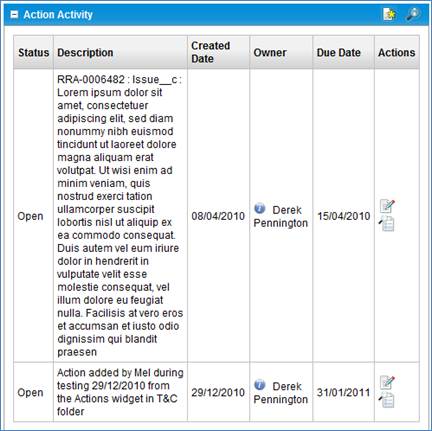432x431 pixels.
Task: Edit the RRA-0006482 action with pencil icon
Action: coord(387,206)
